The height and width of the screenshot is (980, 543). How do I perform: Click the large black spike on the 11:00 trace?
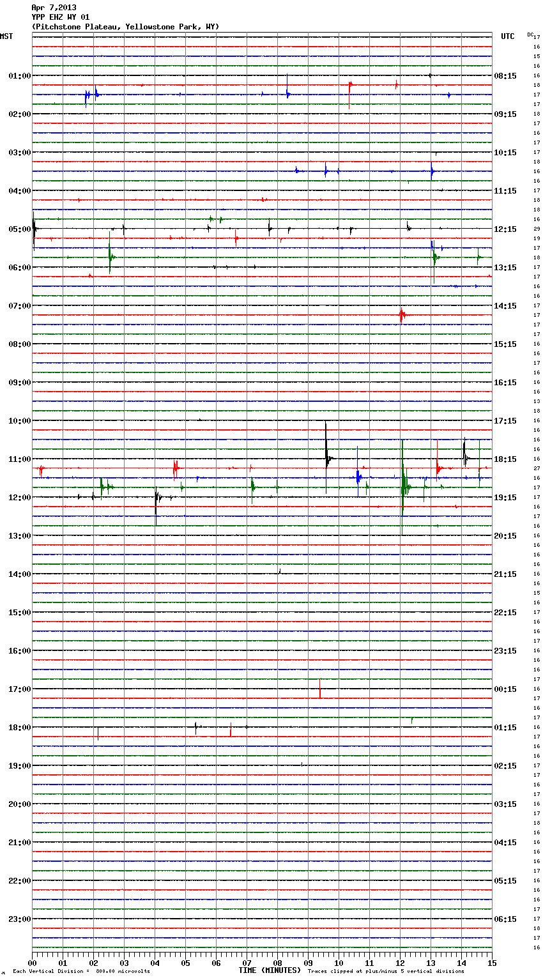click(x=326, y=457)
